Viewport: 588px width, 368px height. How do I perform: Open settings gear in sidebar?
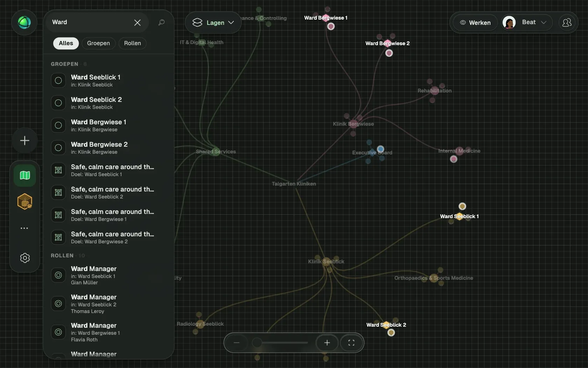pyautogui.click(x=24, y=258)
